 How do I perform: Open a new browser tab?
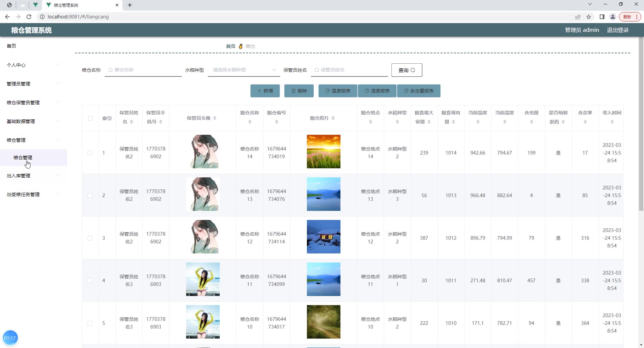click(130, 5)
